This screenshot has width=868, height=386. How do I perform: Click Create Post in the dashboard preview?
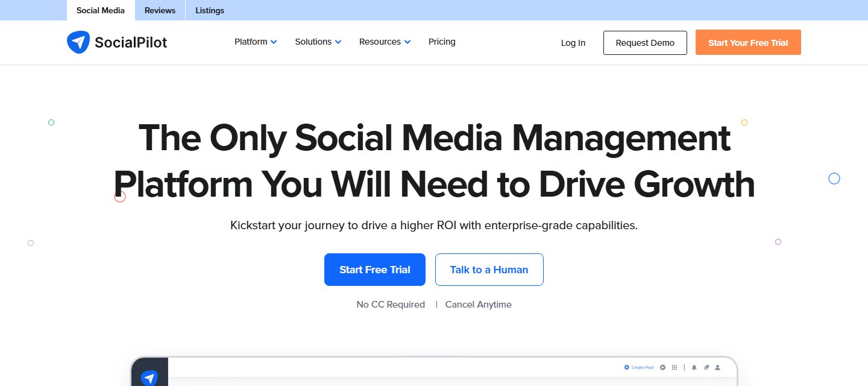tap(639, 367)
